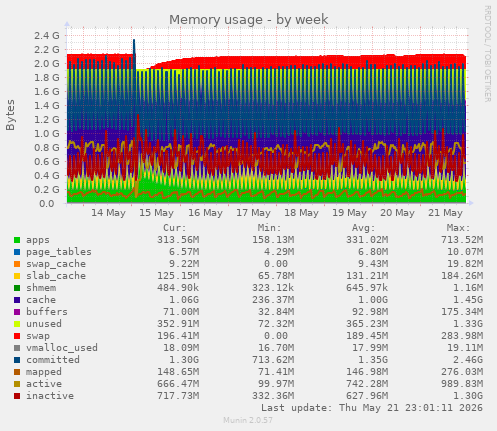The height and width of the screenshot is (431, 497).
Task: Click the mapped legend label
Action: pyautogui.click(x=44, y=372)
